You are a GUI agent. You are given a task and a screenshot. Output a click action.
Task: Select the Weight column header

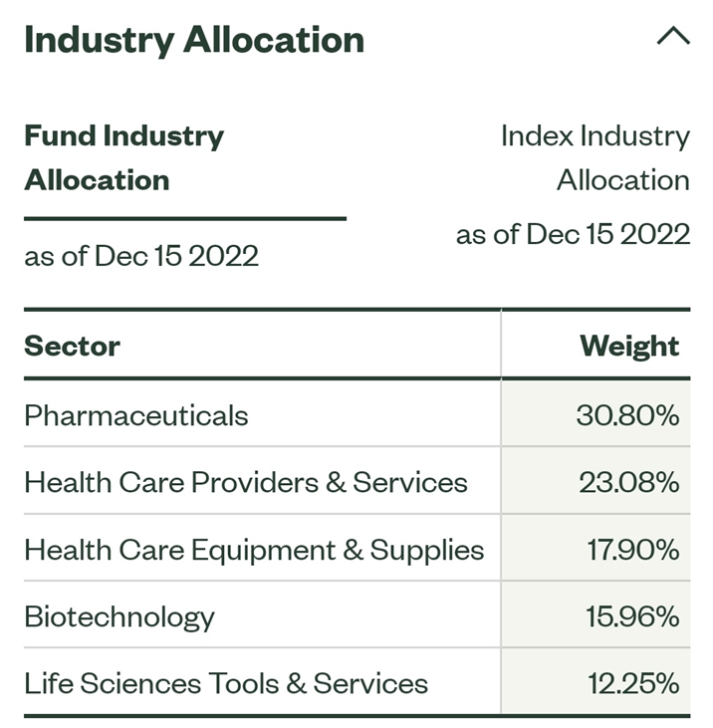click(x=629, y=346)
